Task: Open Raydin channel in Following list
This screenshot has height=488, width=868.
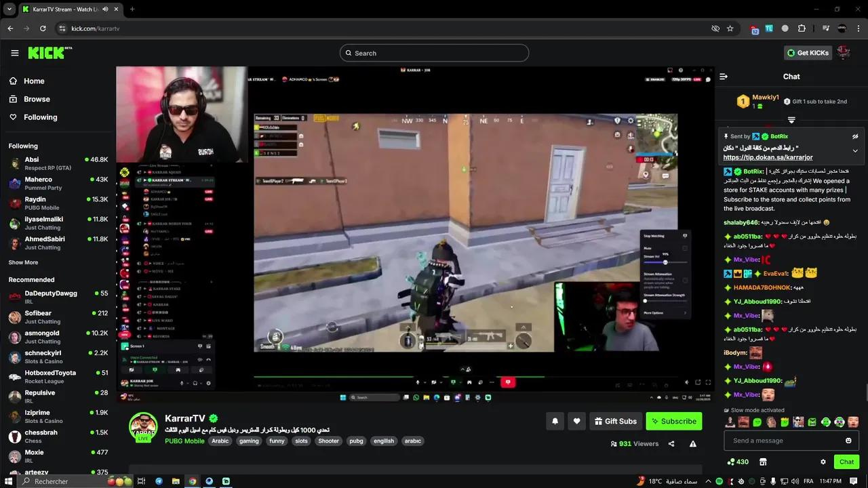Action: [x=58, y=203]
